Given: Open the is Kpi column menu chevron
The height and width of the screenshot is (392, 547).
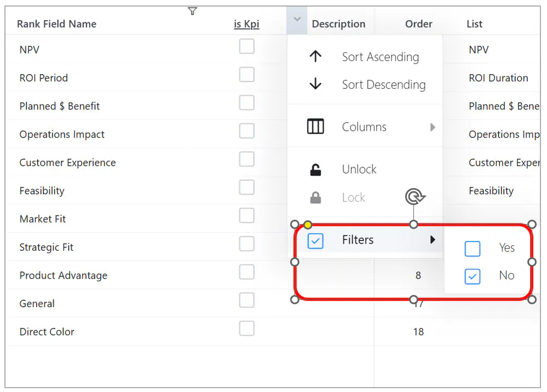Looking at the screenshot, I should click(x=297, y=19).
